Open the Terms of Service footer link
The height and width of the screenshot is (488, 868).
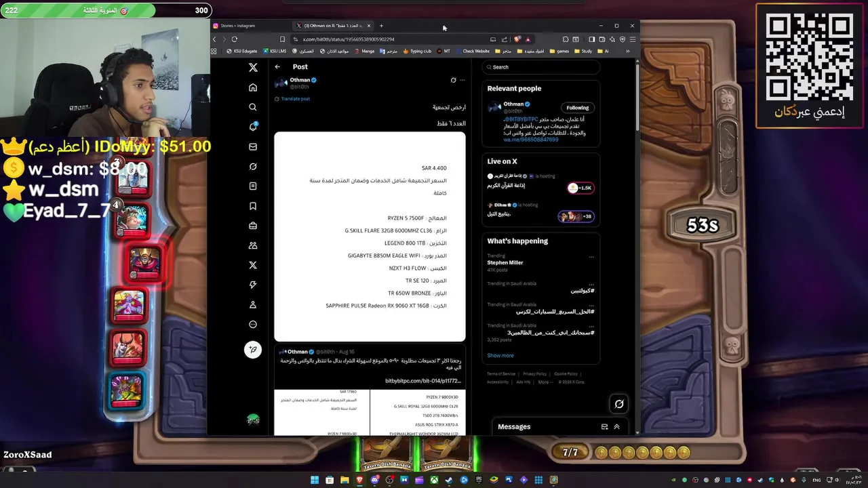pyautogui.click(x=501, y=374)
